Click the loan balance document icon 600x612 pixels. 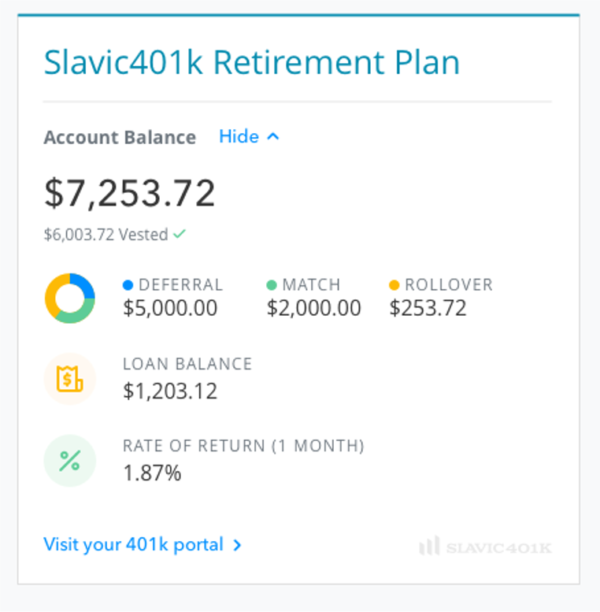(x=70, y=379)
